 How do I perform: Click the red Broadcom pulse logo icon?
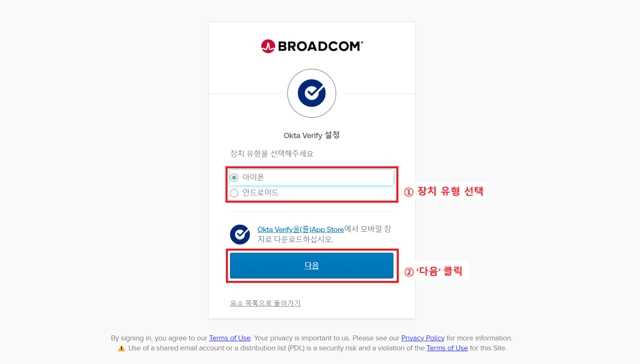click(268, 46)
